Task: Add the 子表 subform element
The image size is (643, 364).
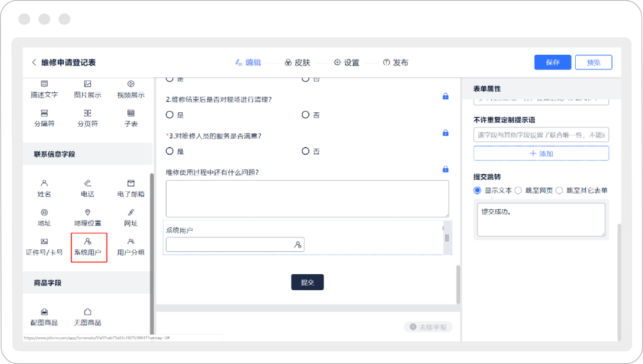Action: (130, 118)
